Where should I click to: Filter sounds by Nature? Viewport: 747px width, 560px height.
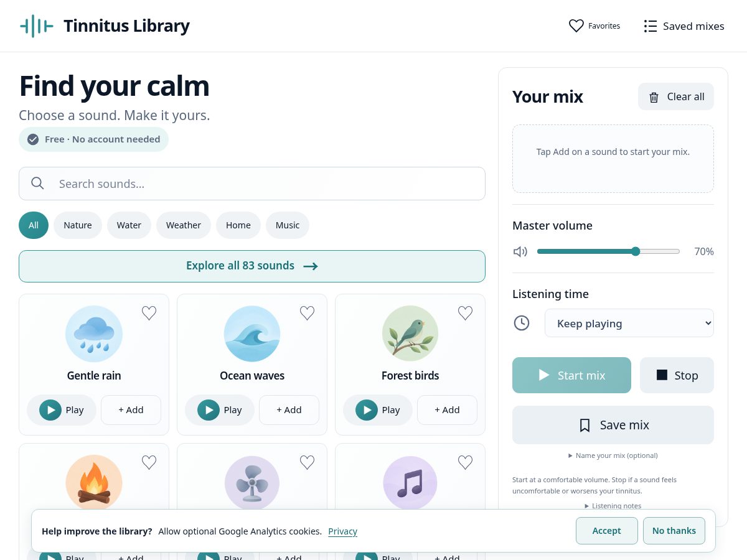click(78, 225)
